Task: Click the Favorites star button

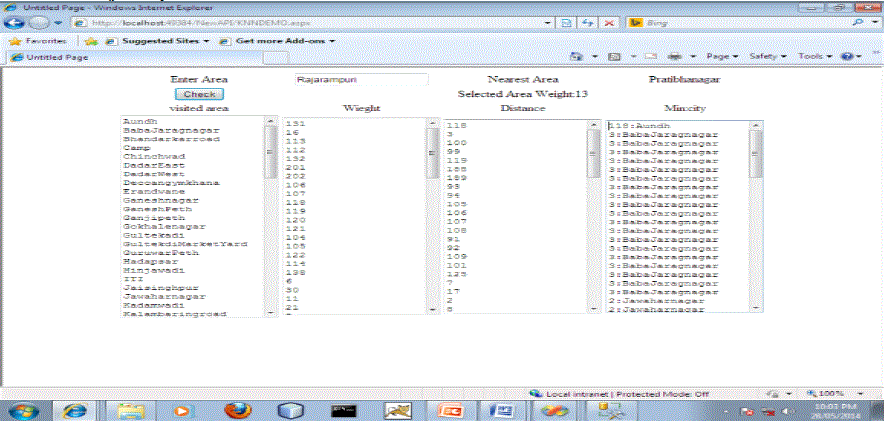Action: (x=38, y=41)
